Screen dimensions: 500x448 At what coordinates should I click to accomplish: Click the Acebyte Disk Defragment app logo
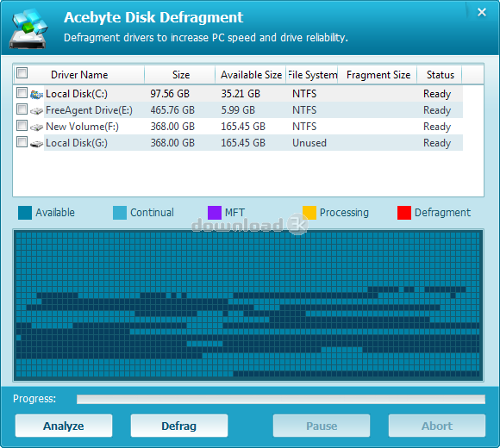click(28, 28)
